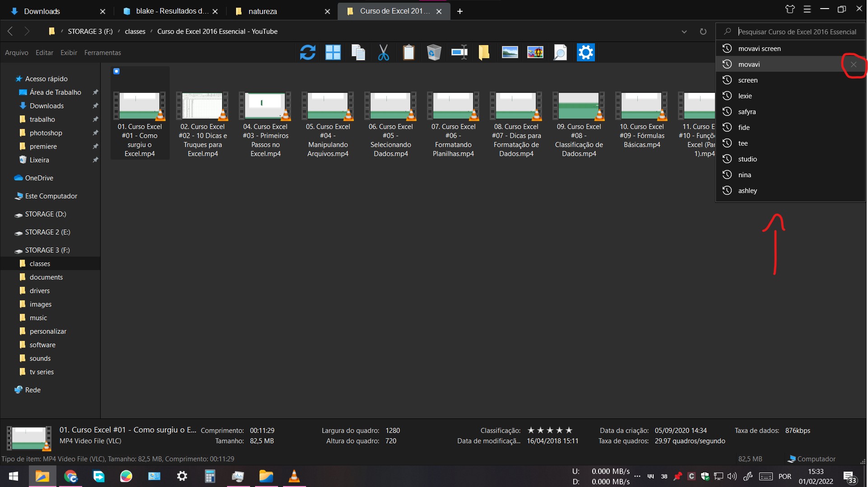
Task: Click the address bar refresh arrow
Action: pos(703,32)
